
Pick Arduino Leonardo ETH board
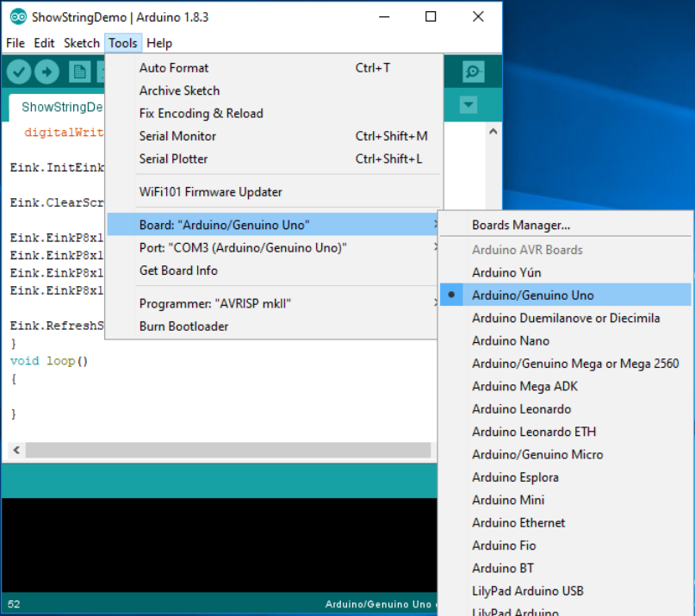pos(565,432)
